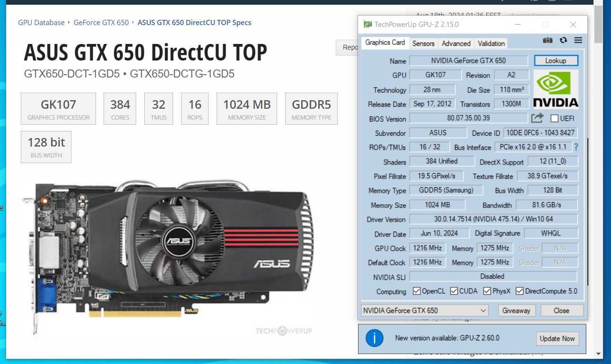The image size is (611, 364).
Task: Click the BIOS Version field 80.07.35.00.39
Action: (468, 118)
